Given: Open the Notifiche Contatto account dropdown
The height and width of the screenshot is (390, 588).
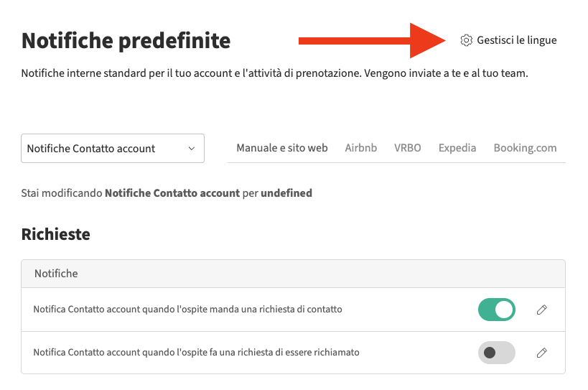Looking at the screenshot, I should point(113,149).
